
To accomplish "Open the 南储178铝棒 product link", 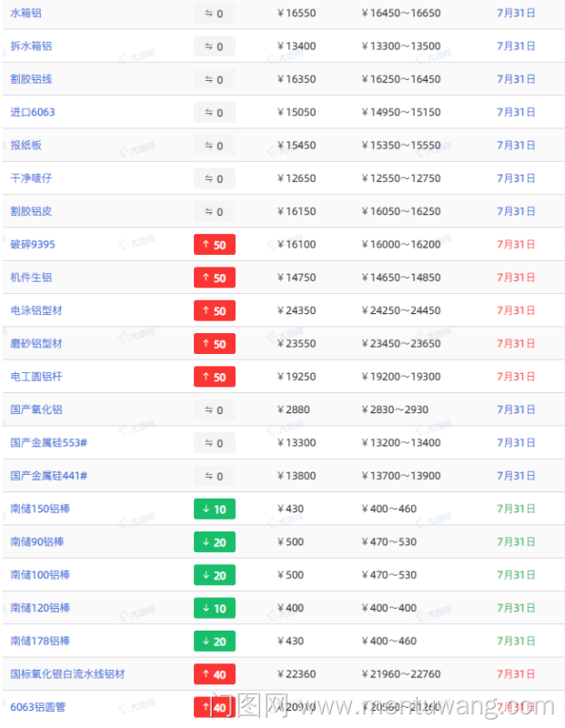I will [40, 642].
